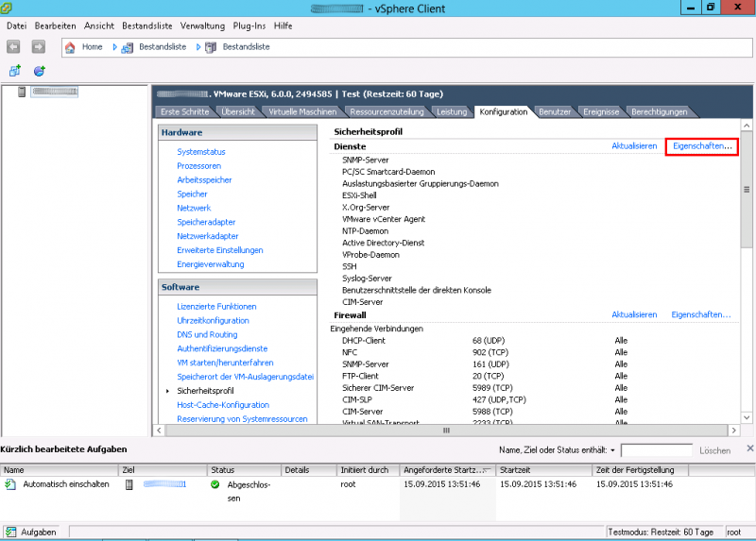Open the Hilfe menu
The image size is (756, 541).
point(283,26)
